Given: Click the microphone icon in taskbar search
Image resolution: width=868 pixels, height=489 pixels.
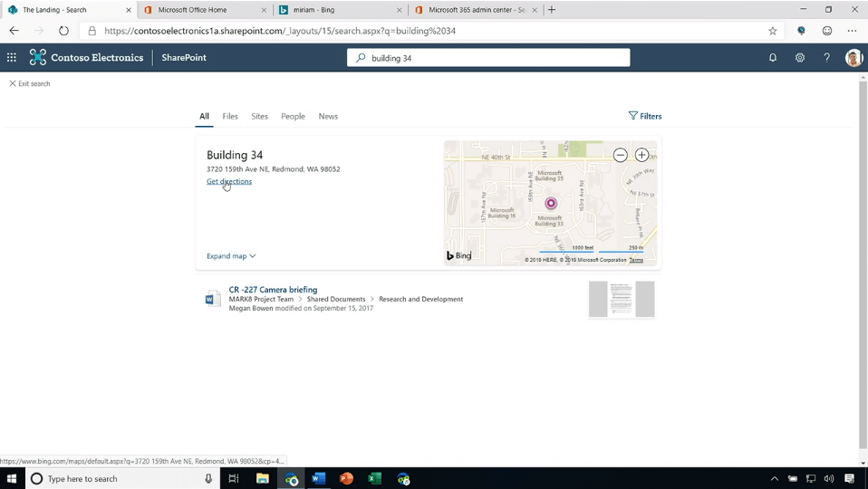Looking at the screenshot, I should [208, 478].
